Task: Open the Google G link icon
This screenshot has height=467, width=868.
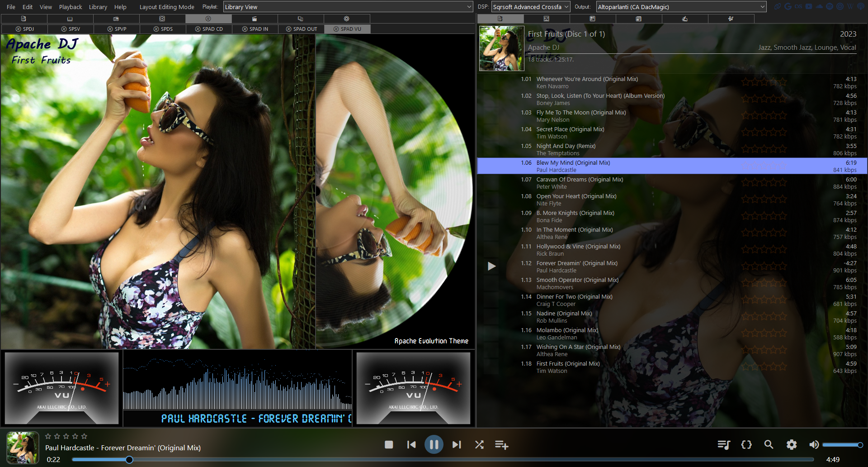Action: [788, 6]
